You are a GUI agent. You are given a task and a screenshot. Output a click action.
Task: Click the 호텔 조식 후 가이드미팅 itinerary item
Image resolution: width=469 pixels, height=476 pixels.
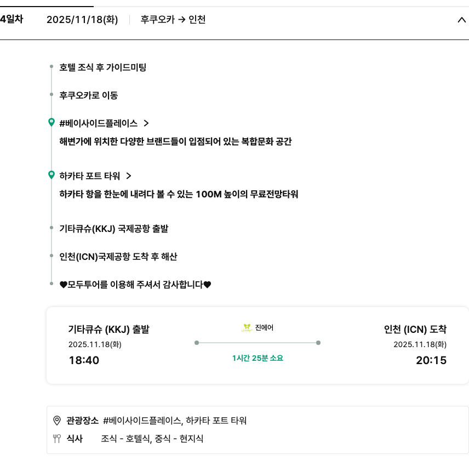103,67
